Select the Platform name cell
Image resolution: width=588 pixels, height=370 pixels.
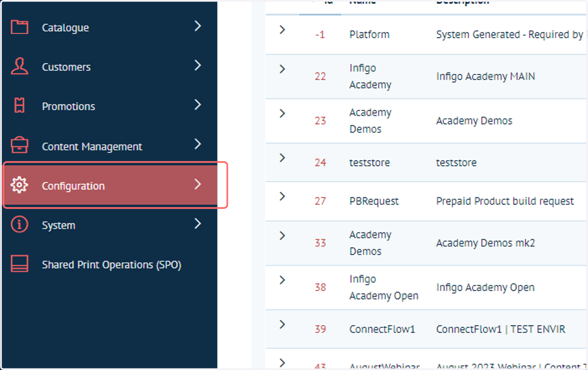pyautogui.click(x=369, y=35)
